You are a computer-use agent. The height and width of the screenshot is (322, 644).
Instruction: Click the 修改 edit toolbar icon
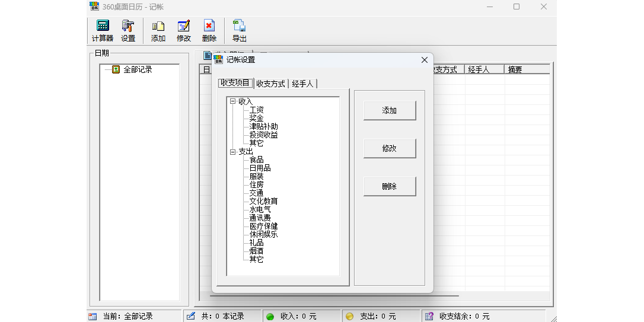pos(184,31)
